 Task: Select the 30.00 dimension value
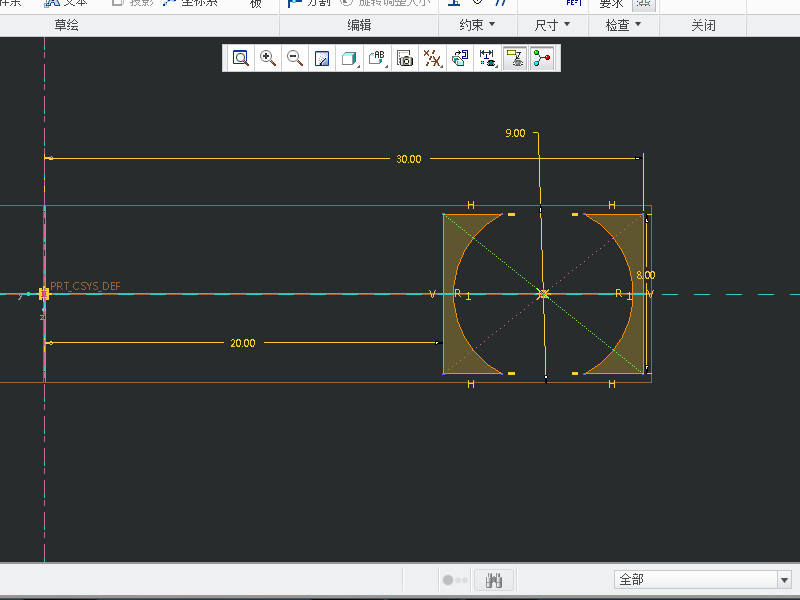point(409,159)
